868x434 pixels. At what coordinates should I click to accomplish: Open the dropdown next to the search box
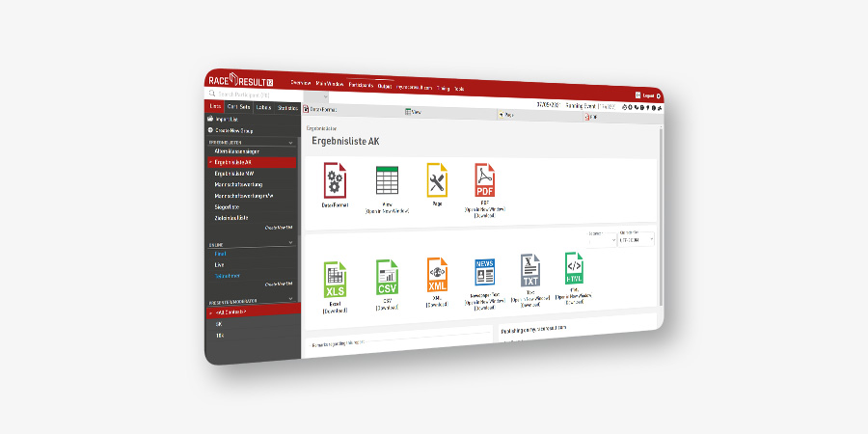(315, 98)
